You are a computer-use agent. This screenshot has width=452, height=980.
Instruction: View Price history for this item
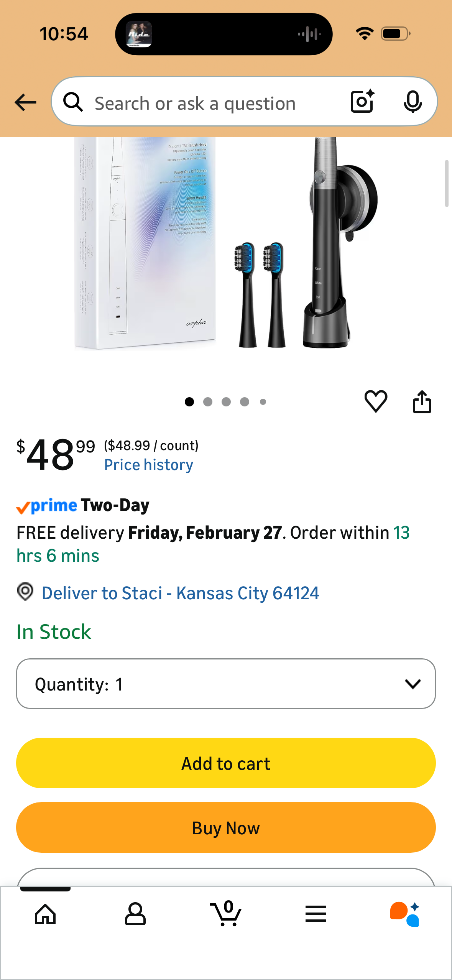pyautogui.click(x=148, y=464)
